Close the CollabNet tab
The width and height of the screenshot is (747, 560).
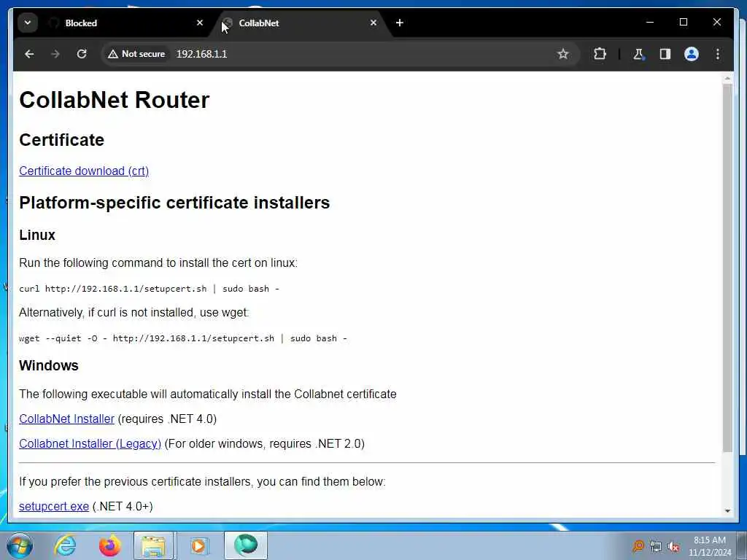pyautogui.click(x=373, y=23)
